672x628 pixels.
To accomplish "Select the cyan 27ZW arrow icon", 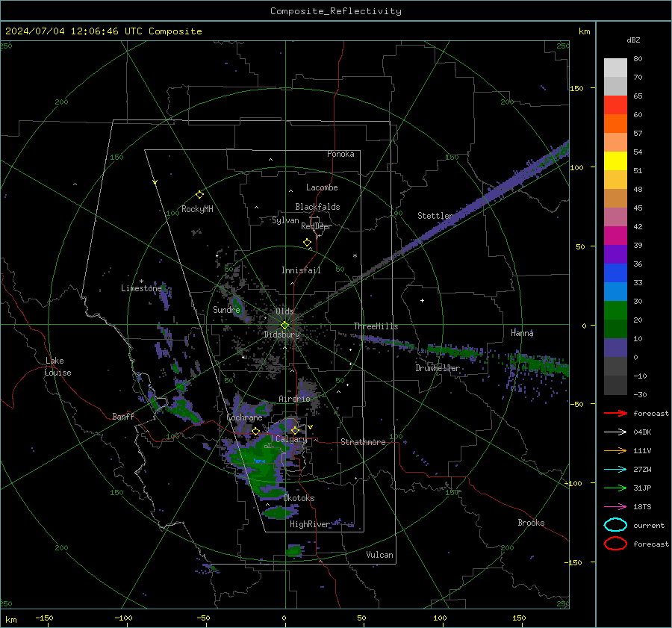I will [615, 470].
